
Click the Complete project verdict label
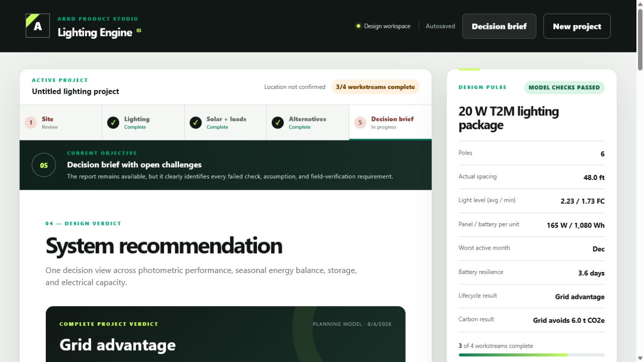109,324
